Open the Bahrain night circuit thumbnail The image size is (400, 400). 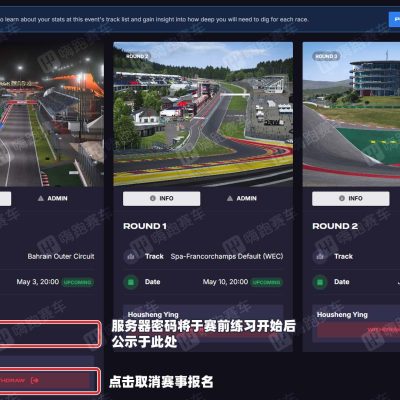[x=52, y=114]
